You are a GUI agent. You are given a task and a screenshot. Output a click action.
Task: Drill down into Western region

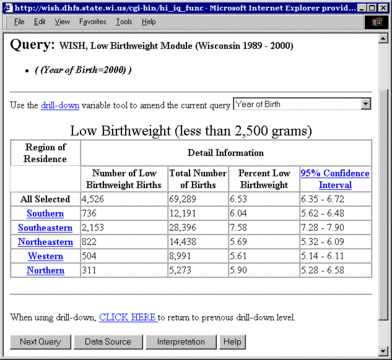tap(45, 256)
